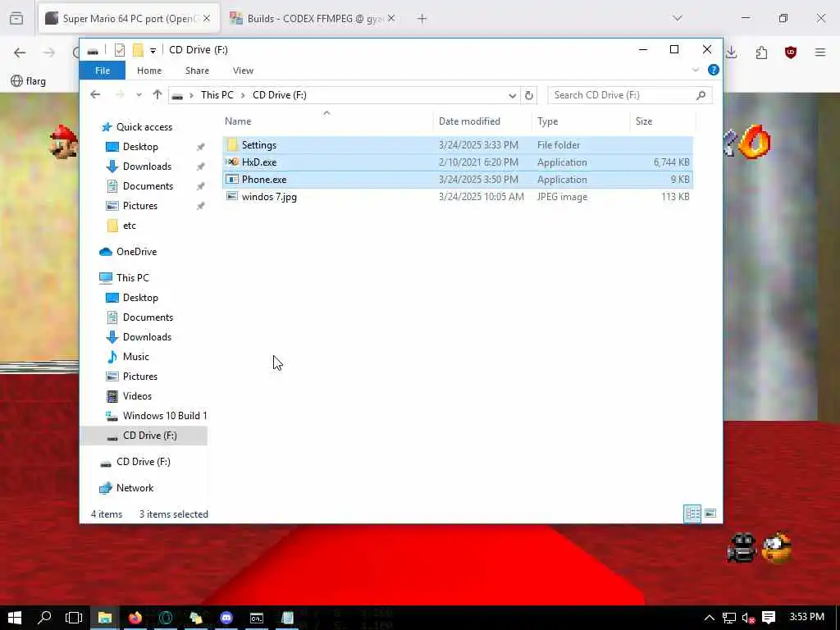
Task: Sort by the Size column header
Action: tap(644, 121)
